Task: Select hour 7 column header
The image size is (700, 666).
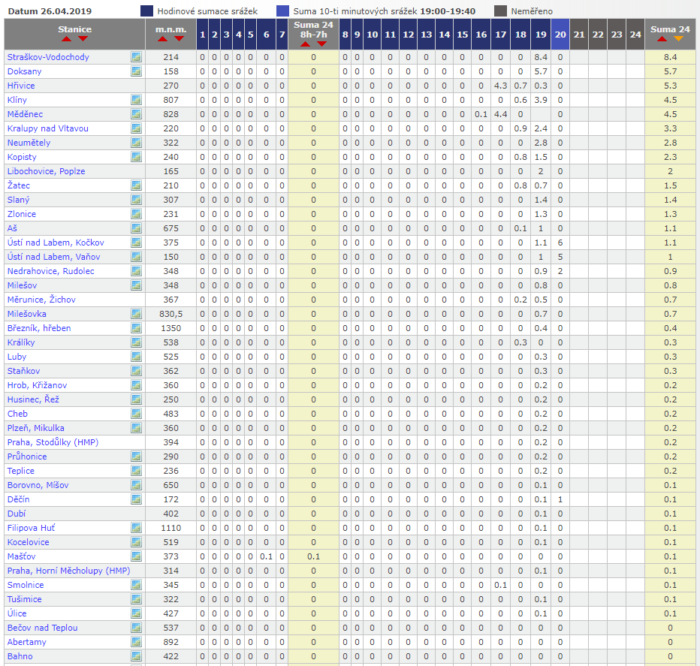Action: tap(282, 34)
